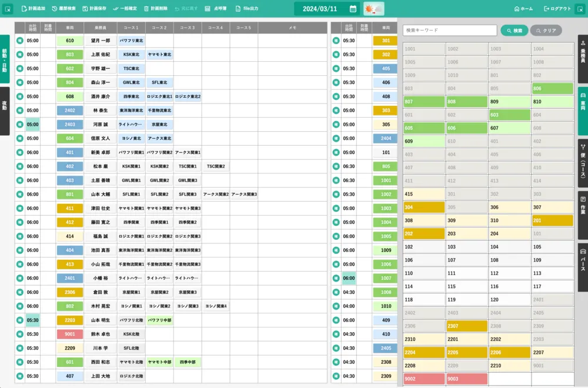Viewport: 588px width, 388px height.
Task: Click the 計画追加 (add plan) icon
Action: point(24,9)
